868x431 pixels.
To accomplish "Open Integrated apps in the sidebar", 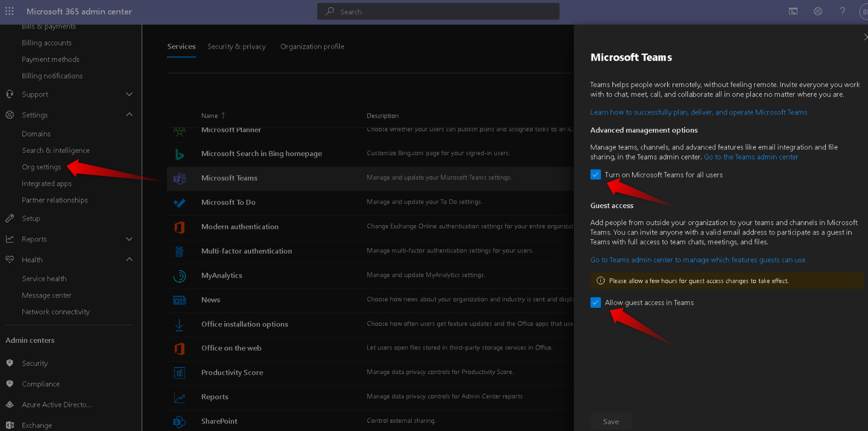I will (47, 183).
